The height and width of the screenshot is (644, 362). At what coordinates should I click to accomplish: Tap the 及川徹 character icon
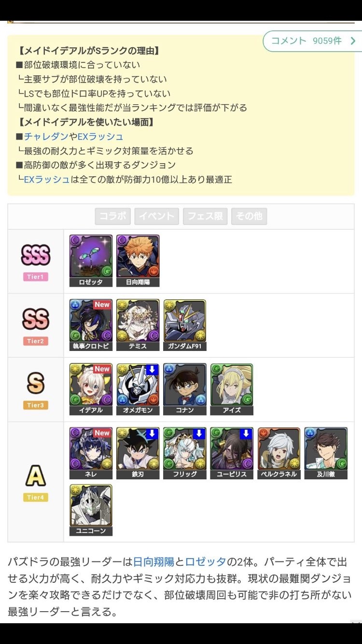point(326,453)
